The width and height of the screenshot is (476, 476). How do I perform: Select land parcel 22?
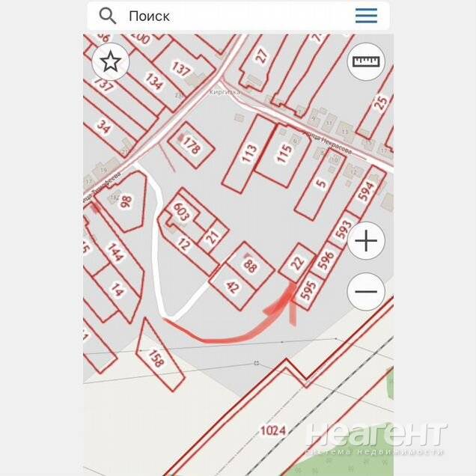pos(298,263)
